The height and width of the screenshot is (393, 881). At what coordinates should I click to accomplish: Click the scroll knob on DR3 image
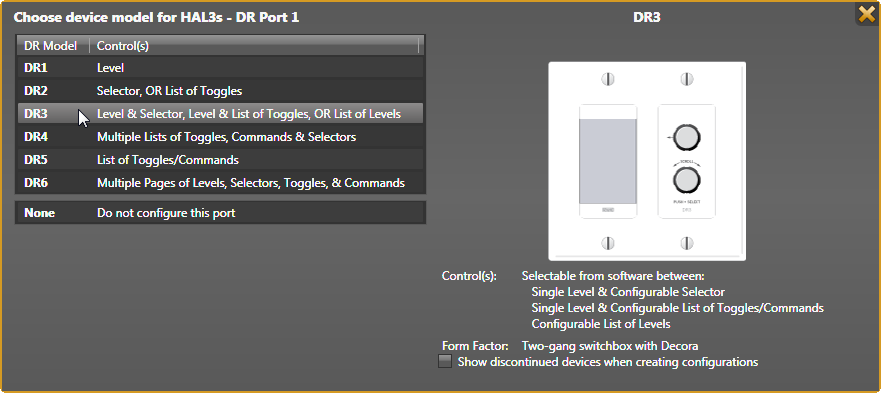687,180
